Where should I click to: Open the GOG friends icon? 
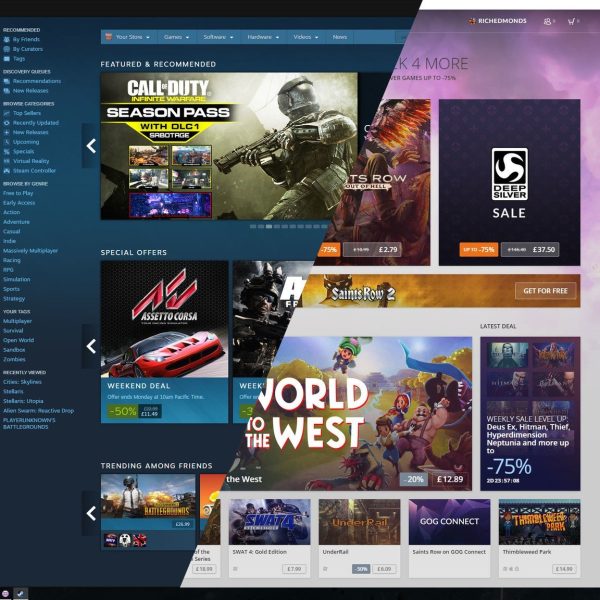[548, 21]
